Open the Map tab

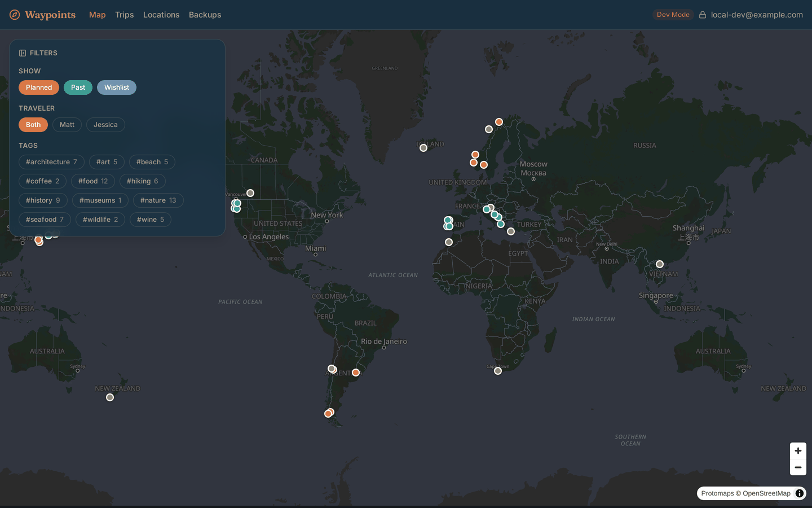(x=98, y=15)
